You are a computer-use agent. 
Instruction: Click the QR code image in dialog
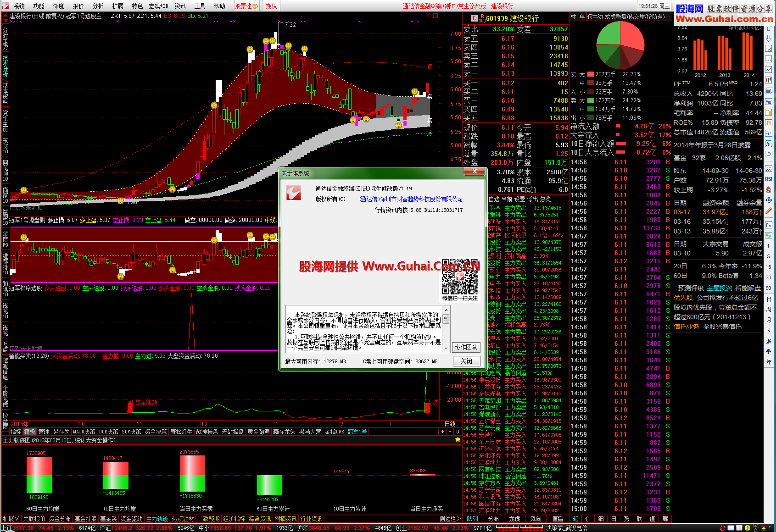(x=460, y=276)
